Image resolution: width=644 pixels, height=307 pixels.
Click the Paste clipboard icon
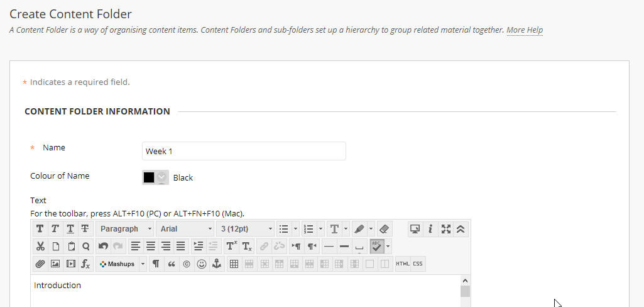[x=71, y=247]
